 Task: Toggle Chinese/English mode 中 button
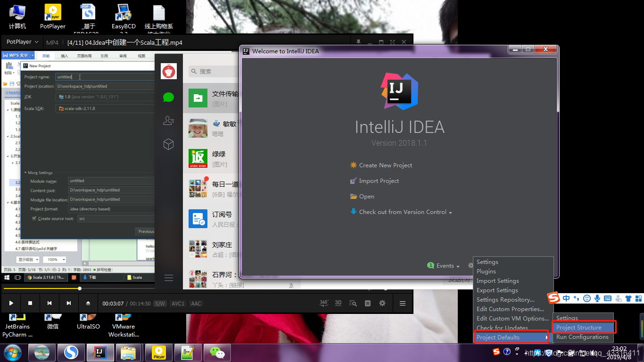click(x=566, y=298)
